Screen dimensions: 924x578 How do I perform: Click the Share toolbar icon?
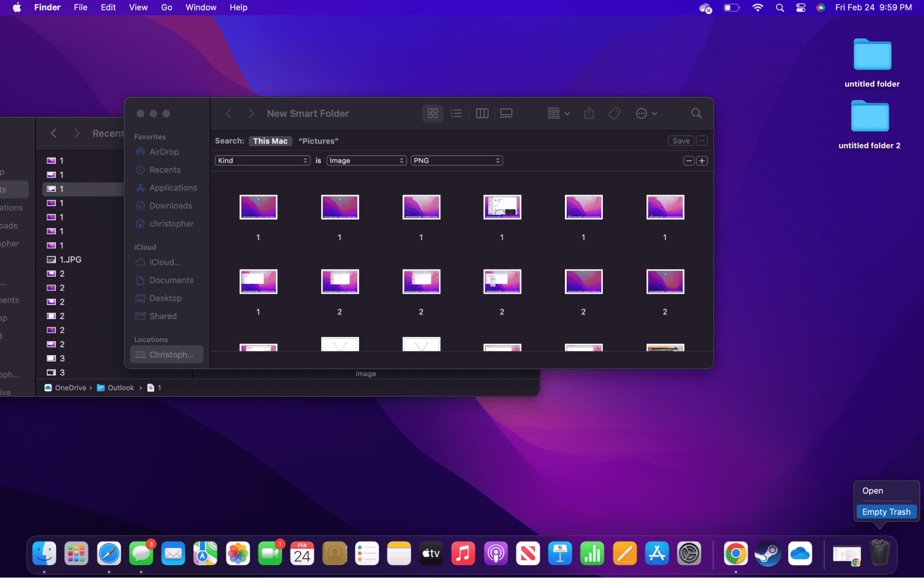(589, 113)
